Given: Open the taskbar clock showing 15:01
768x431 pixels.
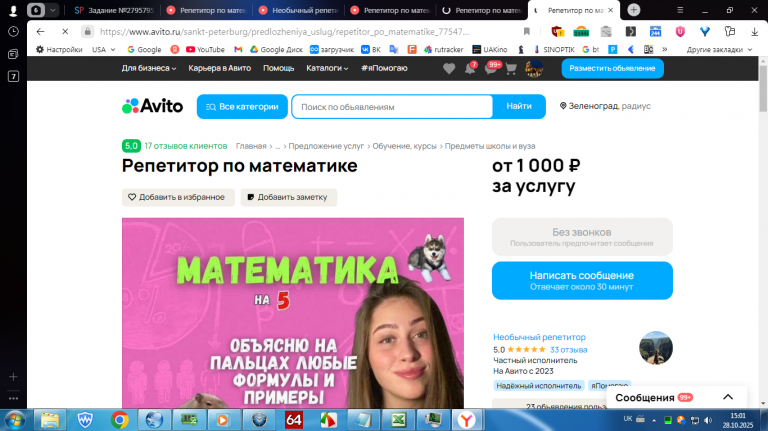Looking at the screenshot, I should pos(738,420).
